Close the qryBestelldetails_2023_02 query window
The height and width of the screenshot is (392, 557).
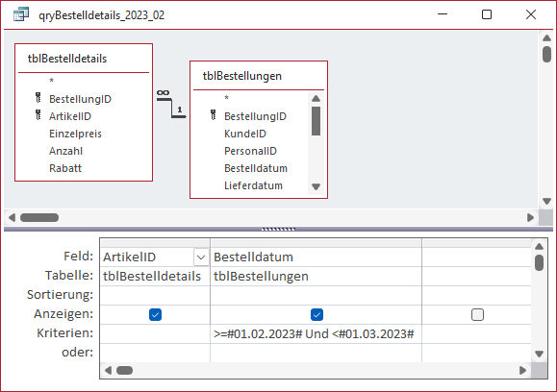[531, 14]
